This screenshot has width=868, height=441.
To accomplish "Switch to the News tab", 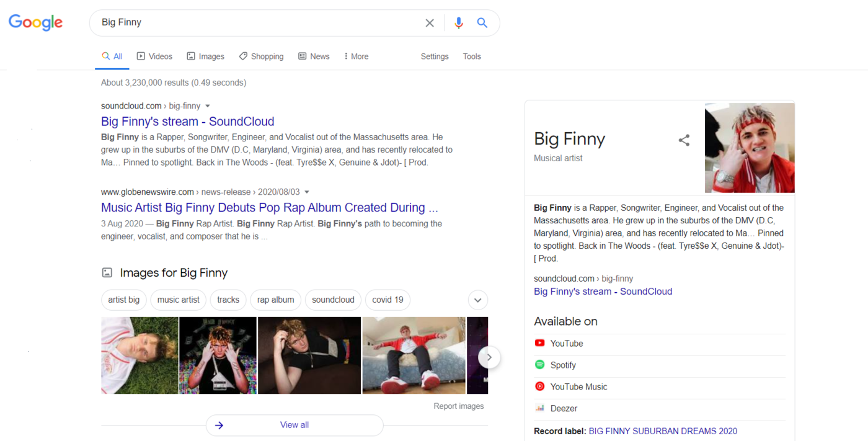I will click(314, 56).
